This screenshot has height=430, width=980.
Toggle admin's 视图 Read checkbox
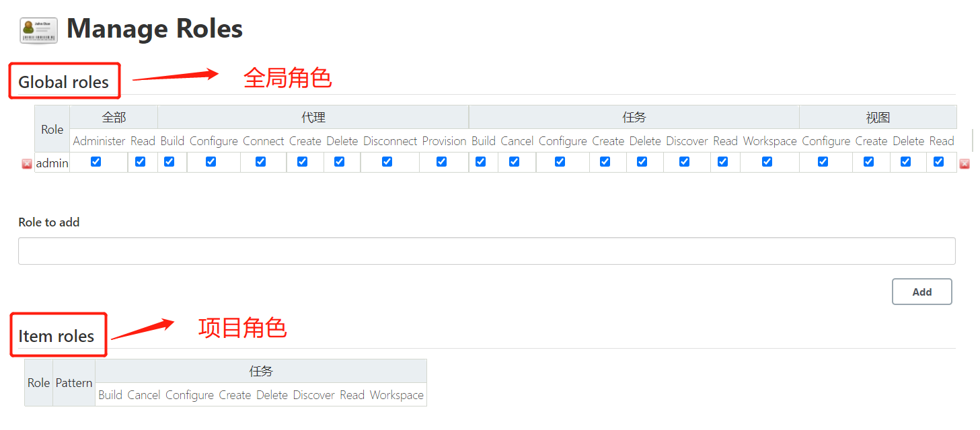click(939, 161)
